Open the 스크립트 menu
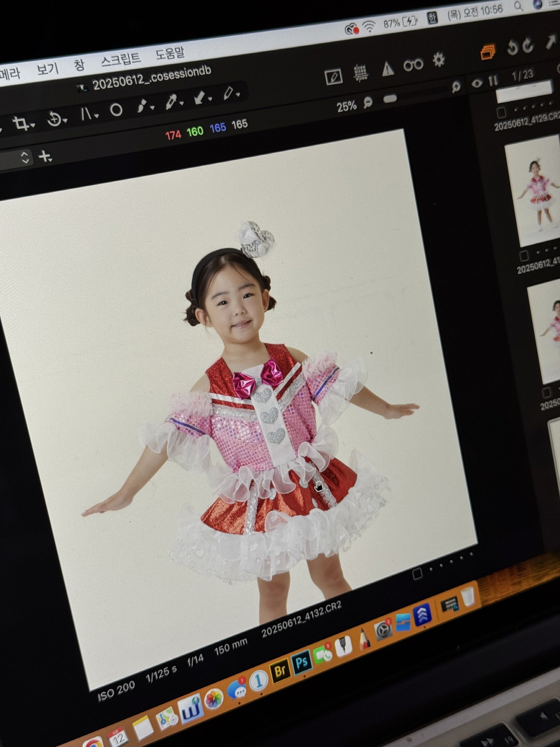 click(120, 59)
